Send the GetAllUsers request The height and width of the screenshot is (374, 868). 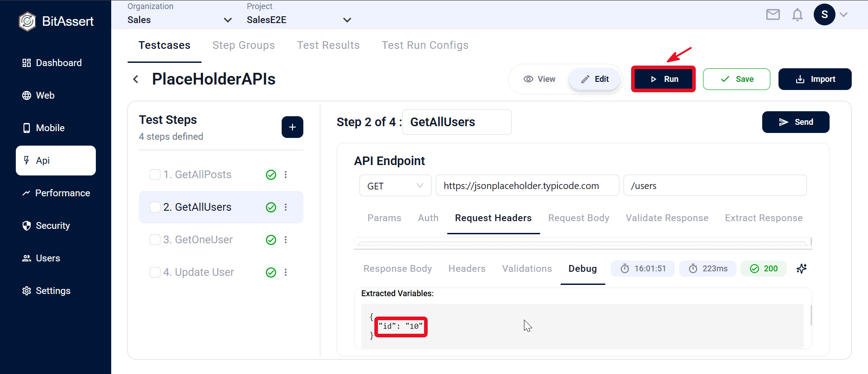[796, 122]
